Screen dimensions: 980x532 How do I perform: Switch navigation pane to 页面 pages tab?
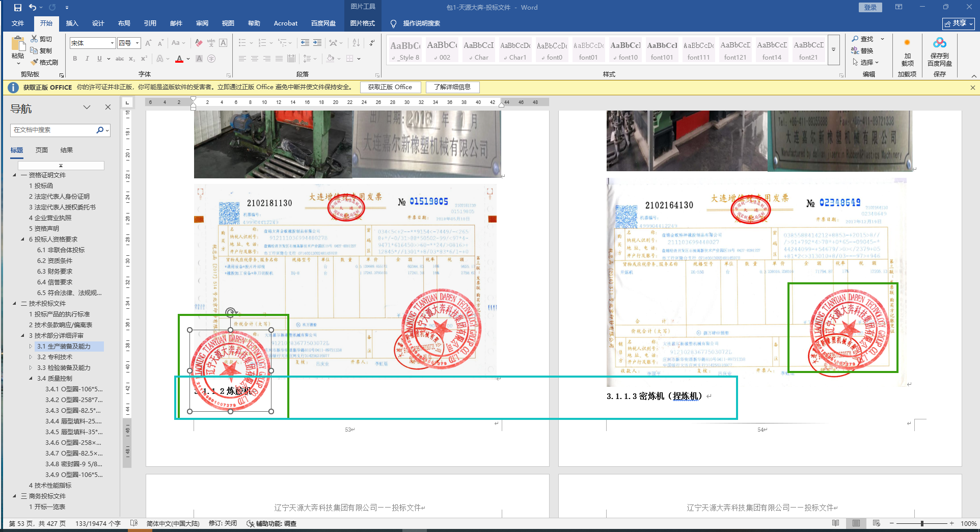click(42, 150)
